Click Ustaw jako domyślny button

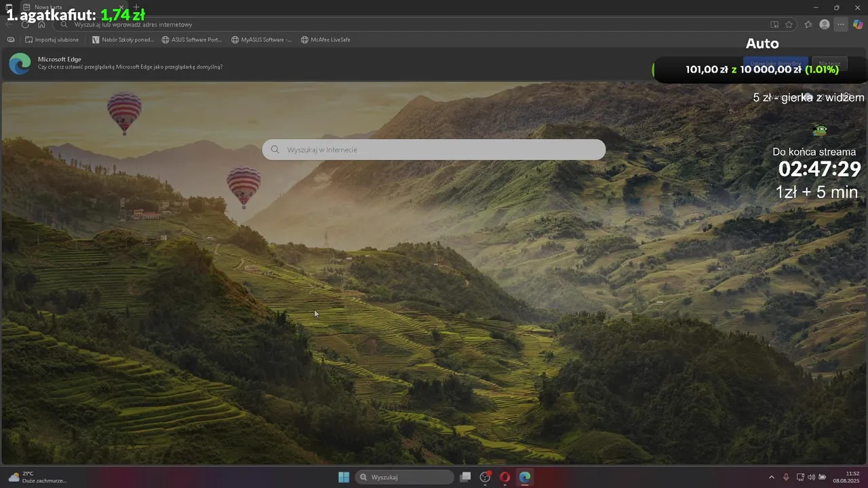(x=775, y=64)
